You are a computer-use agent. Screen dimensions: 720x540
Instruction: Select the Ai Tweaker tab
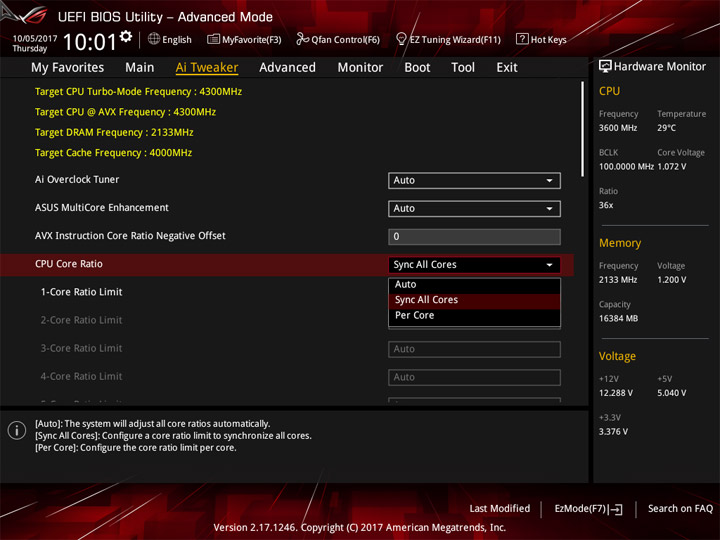pyautogui.click(x=207, y=68)
